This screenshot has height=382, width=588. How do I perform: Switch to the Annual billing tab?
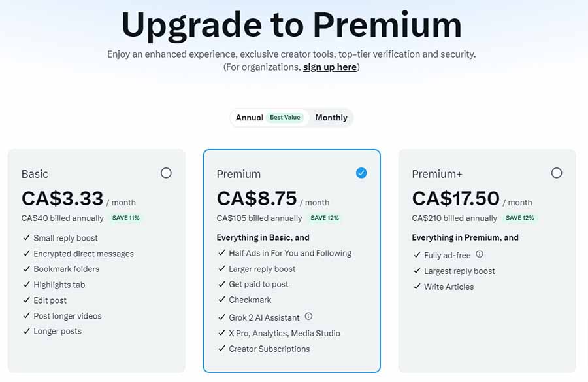coord(248,118)
